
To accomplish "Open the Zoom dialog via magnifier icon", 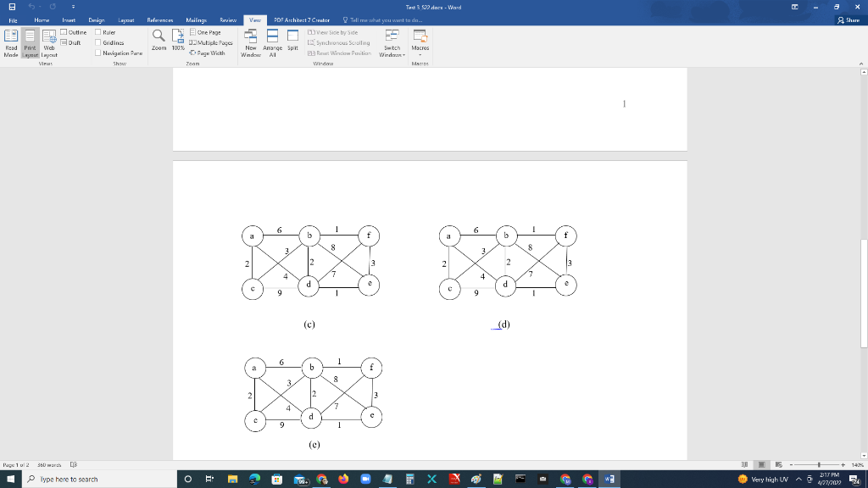I will tap(157, 41).
